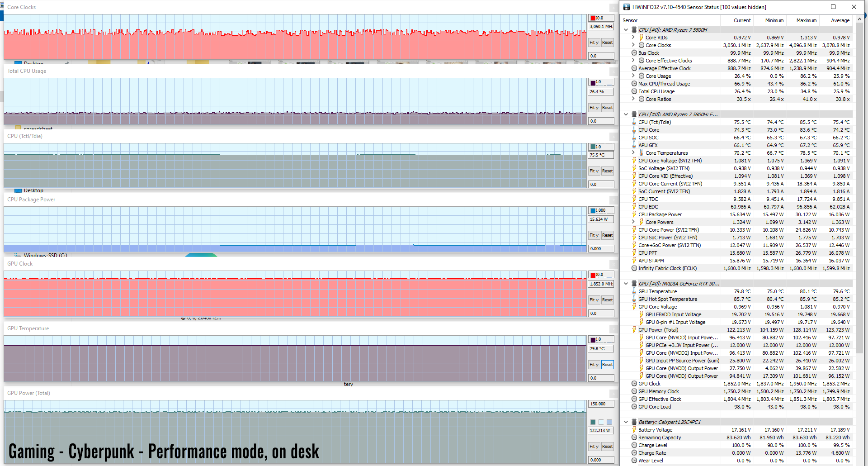Expand the Core Temperatures sensor row

tap(633, 153)
